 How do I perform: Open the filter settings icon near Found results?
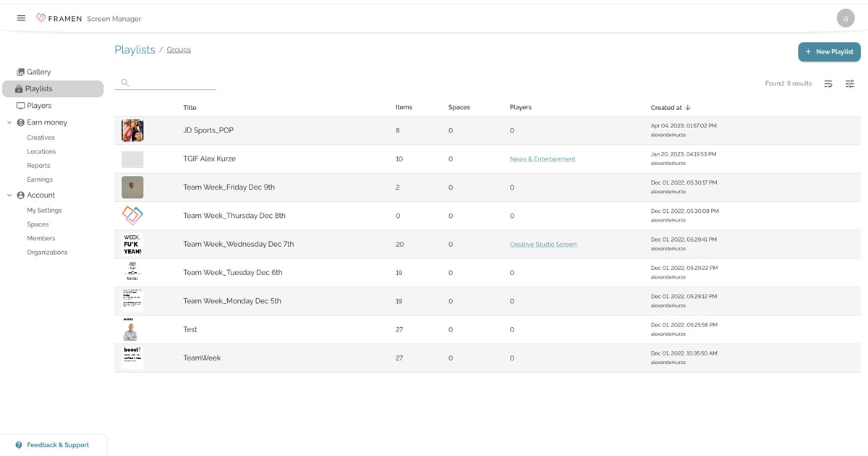click(x=850, y=84)
